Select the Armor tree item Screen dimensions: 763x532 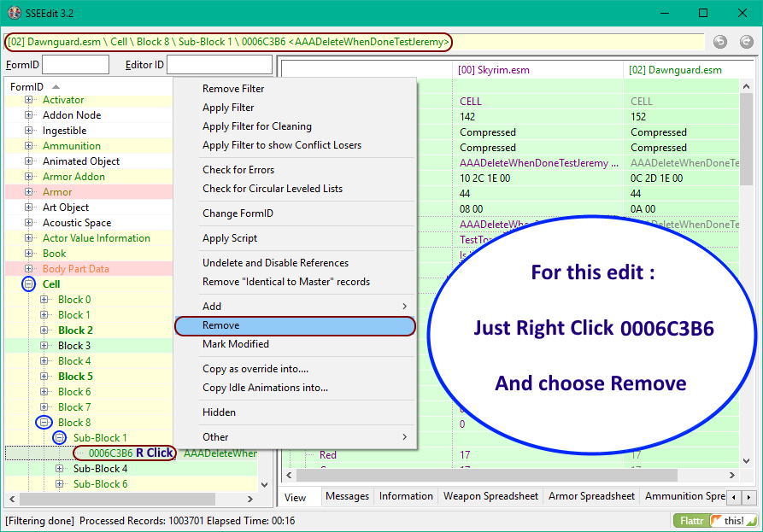pos(57,192)
